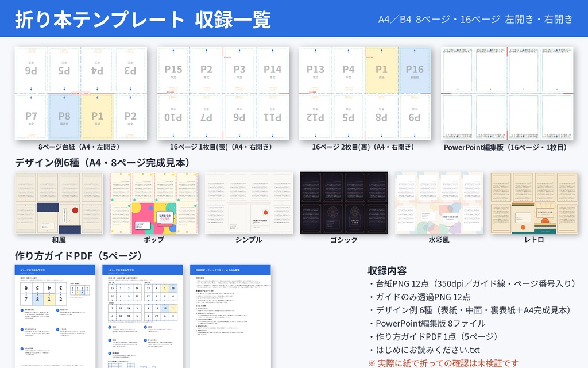Select the レトロ design example thumbnail
The height and width of the screenshot is (368, 588).
click(534, 203)
